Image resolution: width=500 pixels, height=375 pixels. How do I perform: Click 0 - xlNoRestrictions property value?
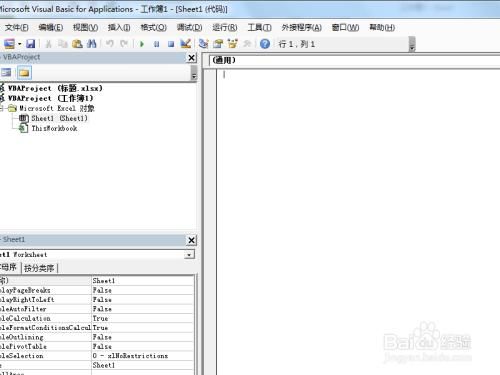142,356
